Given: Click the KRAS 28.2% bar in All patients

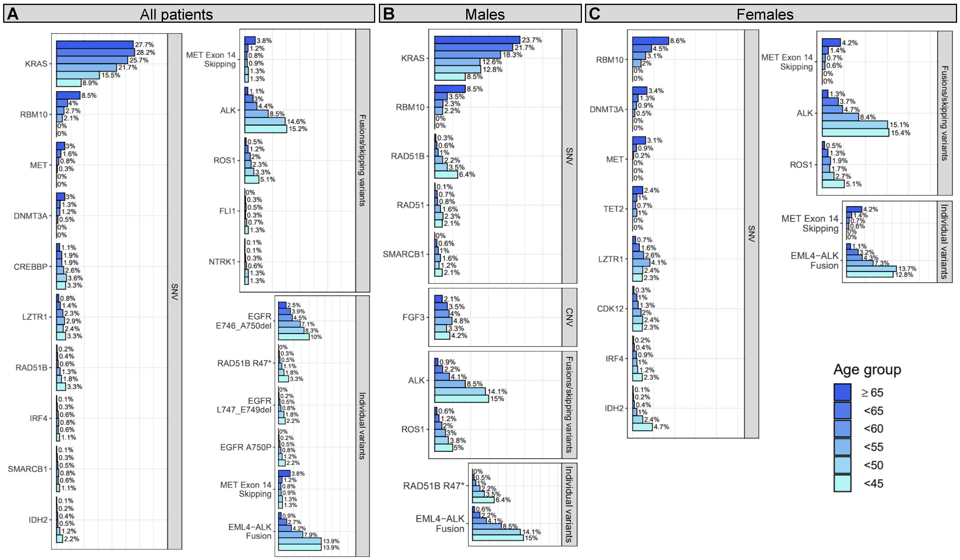Looking at the screenshot, I should (x=95, y=52).
